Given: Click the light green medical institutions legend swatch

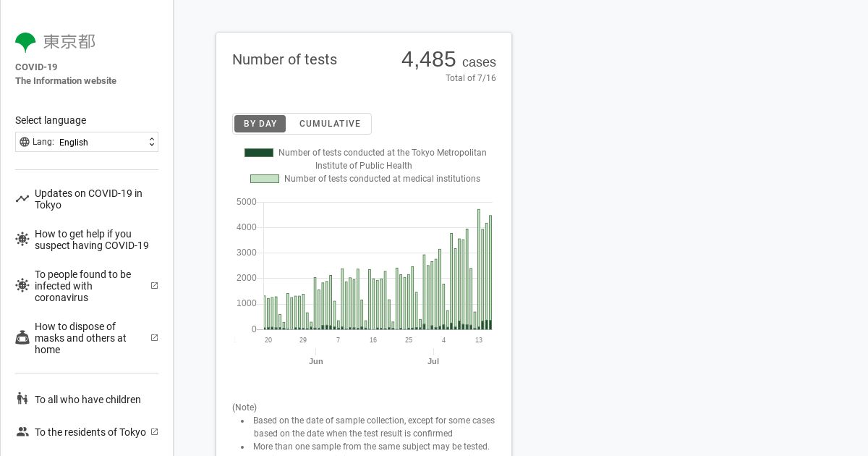Looking at the screenshot, I should pos(265,179).
